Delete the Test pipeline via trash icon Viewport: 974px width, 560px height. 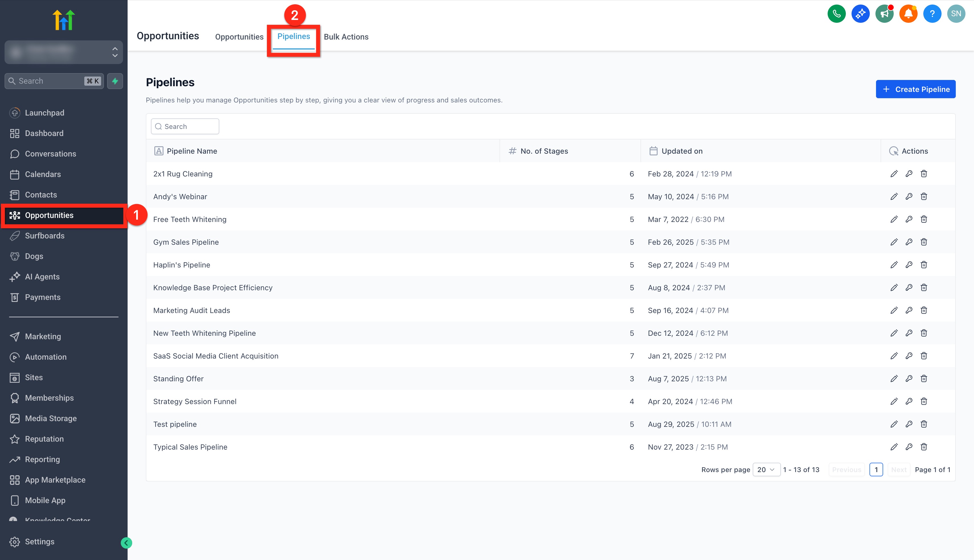point(923,424)
